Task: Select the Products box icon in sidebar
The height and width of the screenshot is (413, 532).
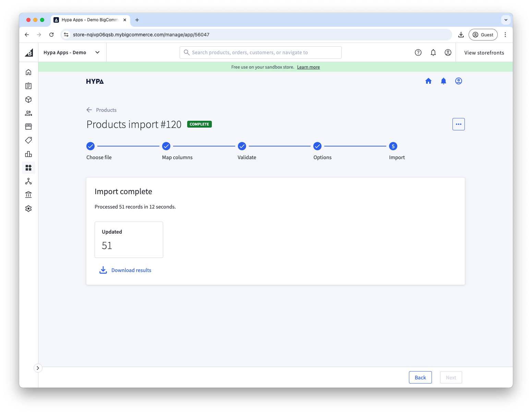Action: pos(28,99)
